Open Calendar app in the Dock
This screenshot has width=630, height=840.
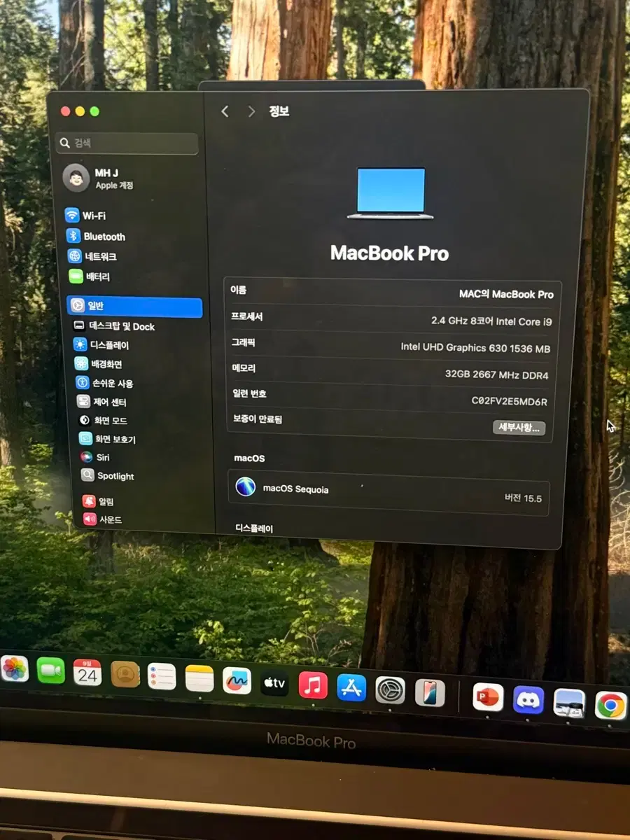[x=87, y=673]
